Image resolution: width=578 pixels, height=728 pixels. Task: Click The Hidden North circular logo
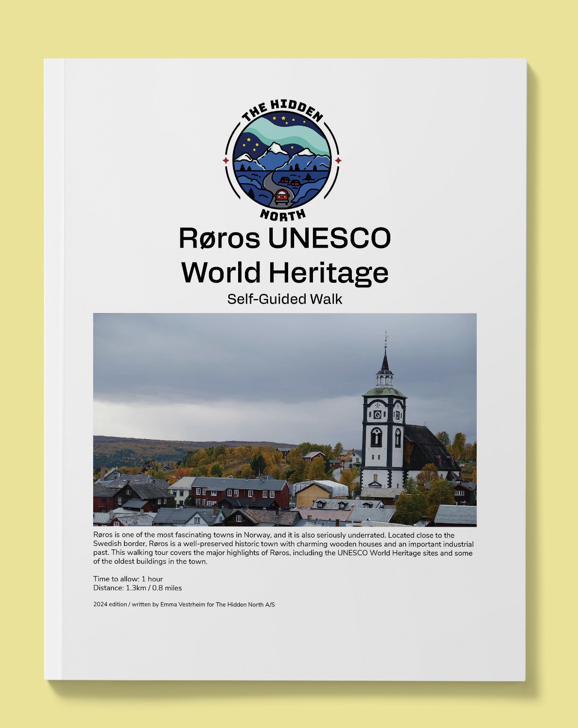coord(282,160)
